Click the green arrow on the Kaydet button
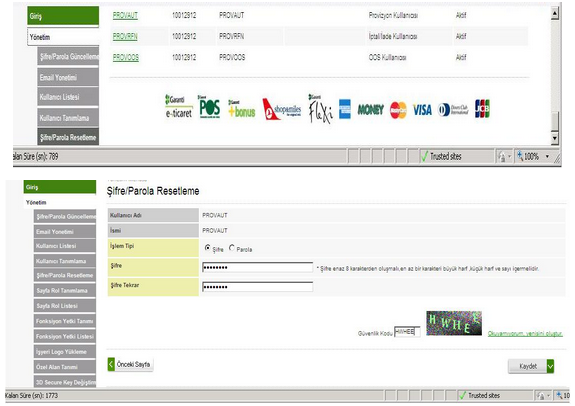 (550, 366)
